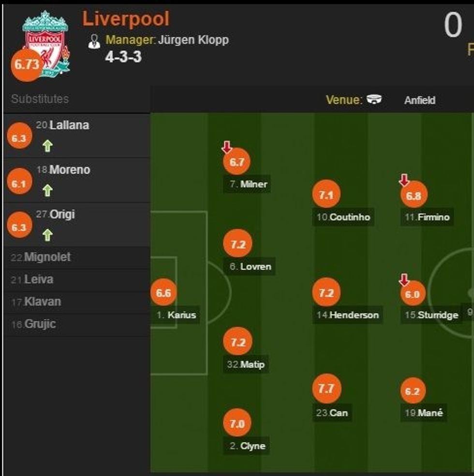Select goalkeeper Karius's 6.6 rating badge
The image size is (474, 476).
click(163, 293)
